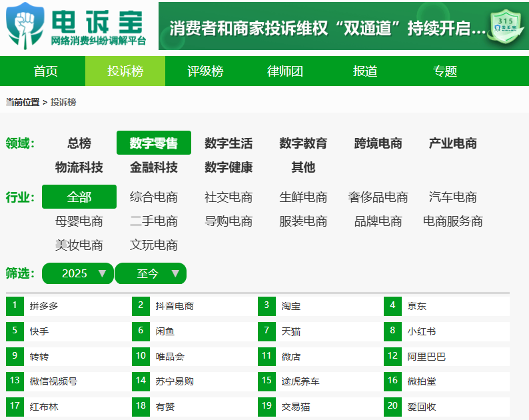Select the 跨境电商 domain filter
This screenshot has width=529, height=420.
pyautogui.click(x=378, y=143)
